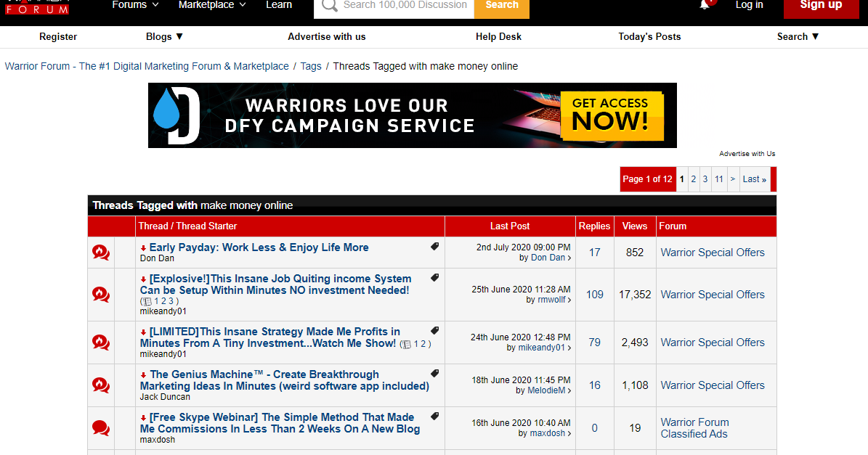This screenshot has width=868, height=455.
Task: Click the tag icon on The Genius Machine row
Action: (434, 373)
